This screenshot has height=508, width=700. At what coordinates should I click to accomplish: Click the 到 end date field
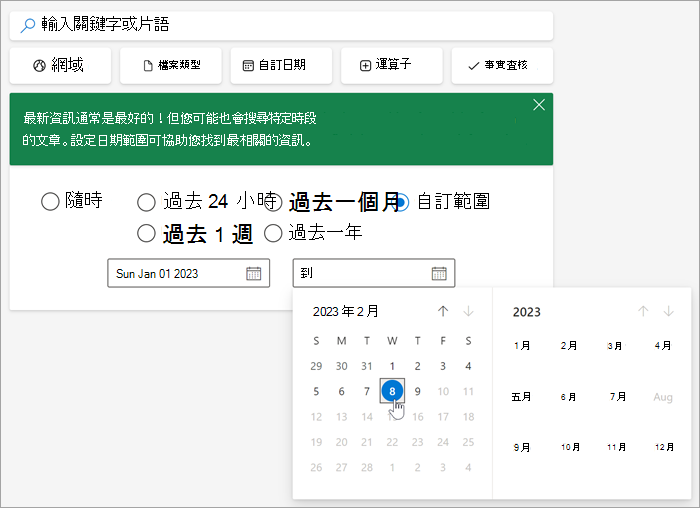pyautogui.click(x=374, y=273)
